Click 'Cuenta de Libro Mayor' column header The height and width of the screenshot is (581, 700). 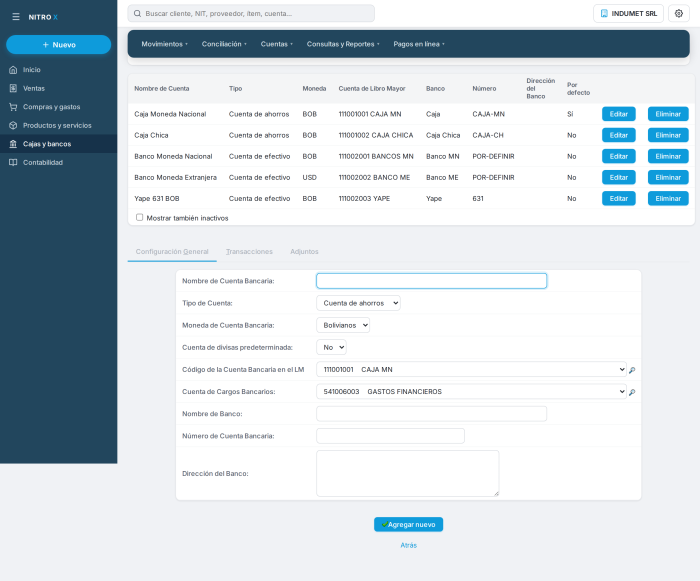pos(371,88)
